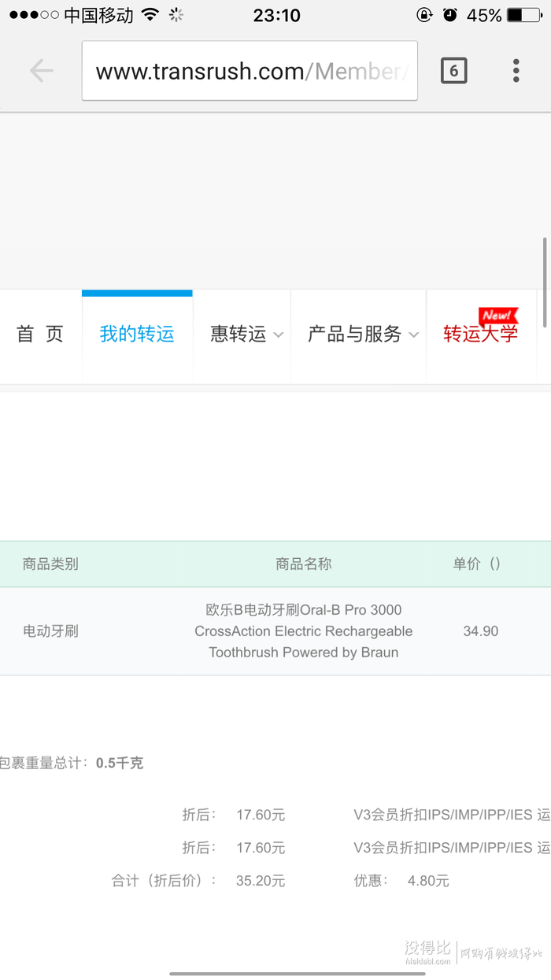Open the browser three-dot menu
551x980 pixels.
click(516, 71)
